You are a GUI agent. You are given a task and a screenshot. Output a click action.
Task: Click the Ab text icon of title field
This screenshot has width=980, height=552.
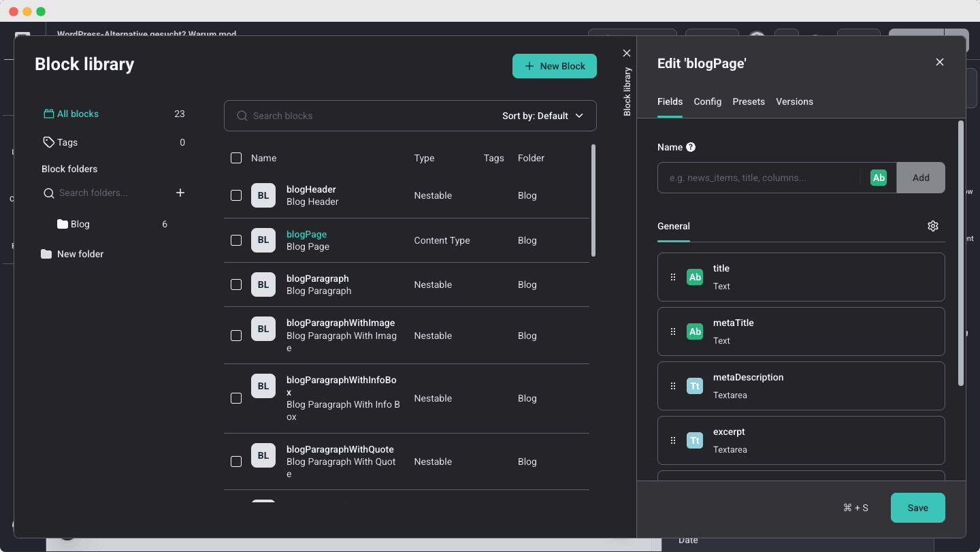pyautogui.click(x=695, y=277)
